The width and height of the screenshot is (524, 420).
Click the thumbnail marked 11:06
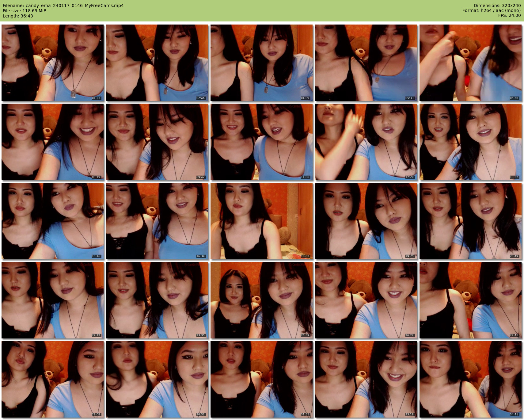[261, 142]
